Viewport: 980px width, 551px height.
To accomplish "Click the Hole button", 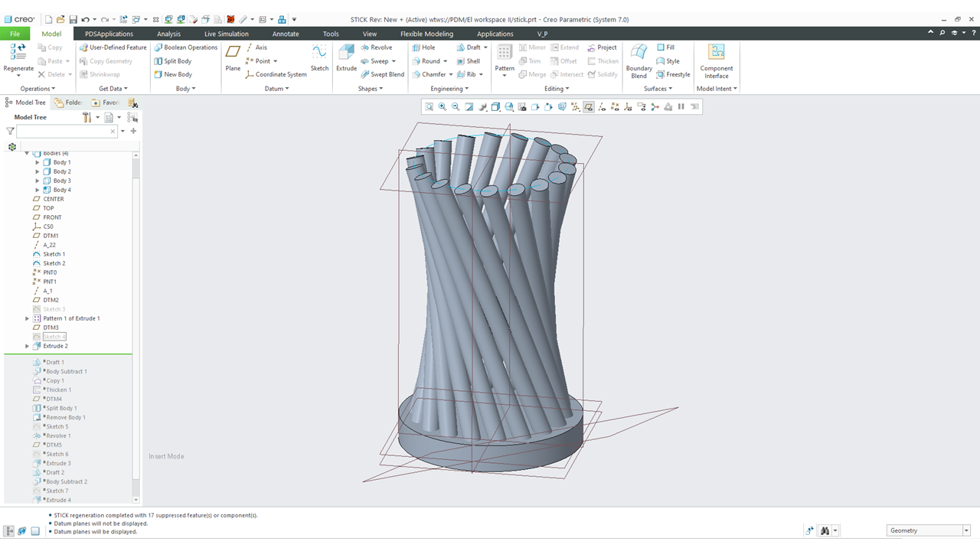I will point(423,47).
